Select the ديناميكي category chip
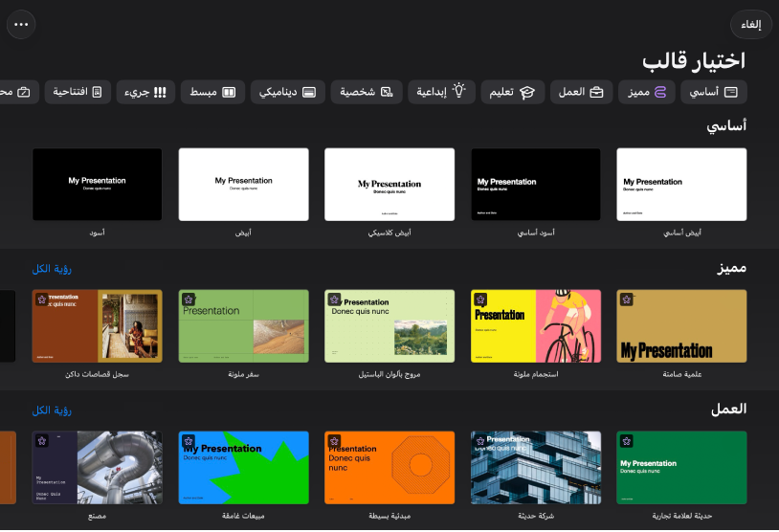779x532 pixels. [288, 92]
